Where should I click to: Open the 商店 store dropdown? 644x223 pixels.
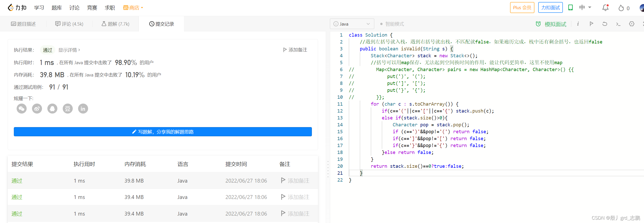click(x=133, y=8)
